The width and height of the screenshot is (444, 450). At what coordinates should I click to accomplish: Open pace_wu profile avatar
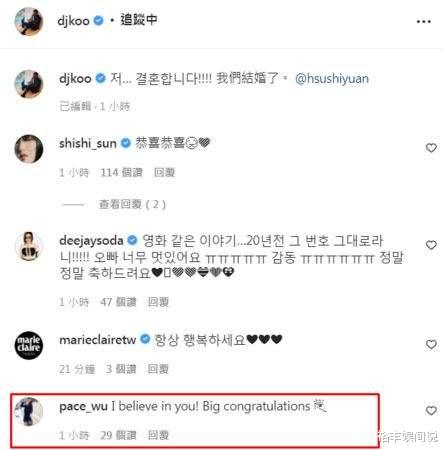pyautogui.click(x=29, y=411)
